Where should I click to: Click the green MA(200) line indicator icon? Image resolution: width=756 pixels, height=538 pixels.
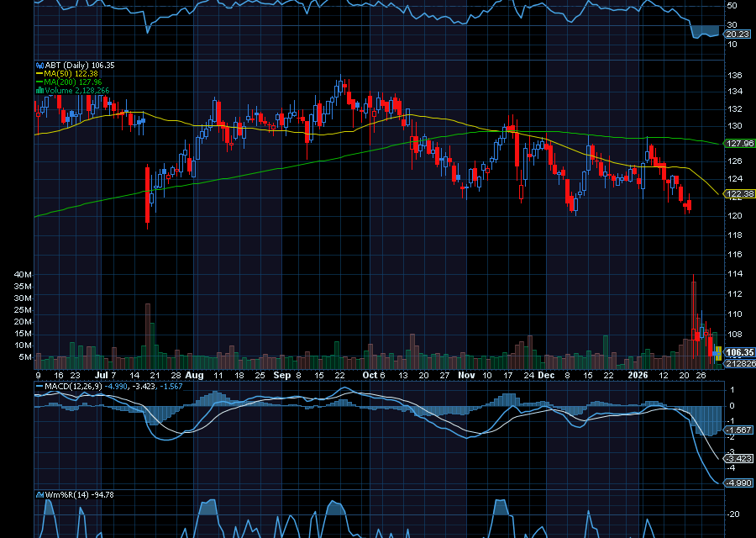tap(39, 82)
